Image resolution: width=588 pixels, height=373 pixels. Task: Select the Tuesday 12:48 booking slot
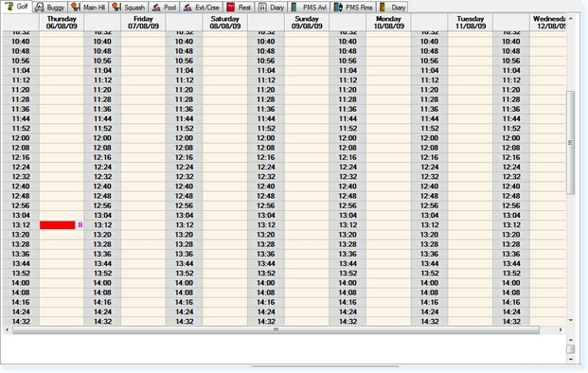pos(471,196)
